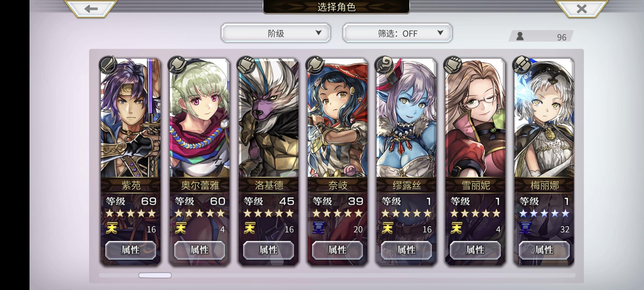
Task: Click the fist weapon icon on 洛基德
Action: pos(246,65)
